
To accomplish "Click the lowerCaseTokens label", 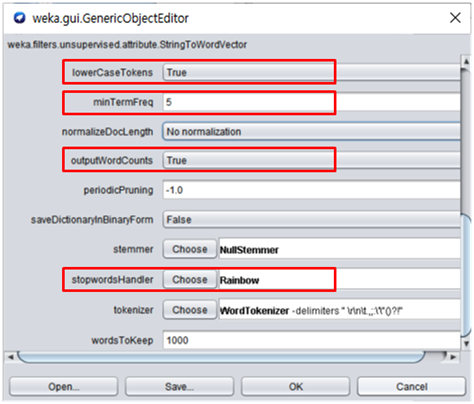I will 112,72.
